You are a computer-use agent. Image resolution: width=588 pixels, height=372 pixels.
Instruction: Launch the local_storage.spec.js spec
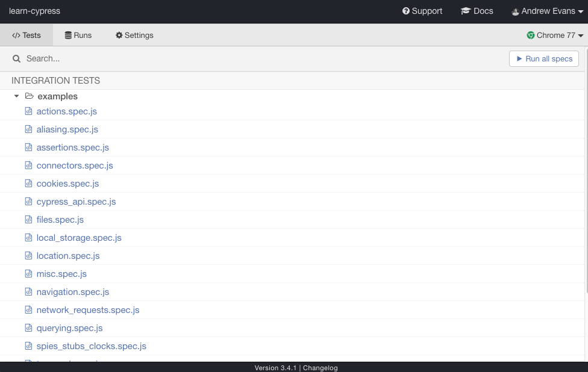[x=79, y=238]
